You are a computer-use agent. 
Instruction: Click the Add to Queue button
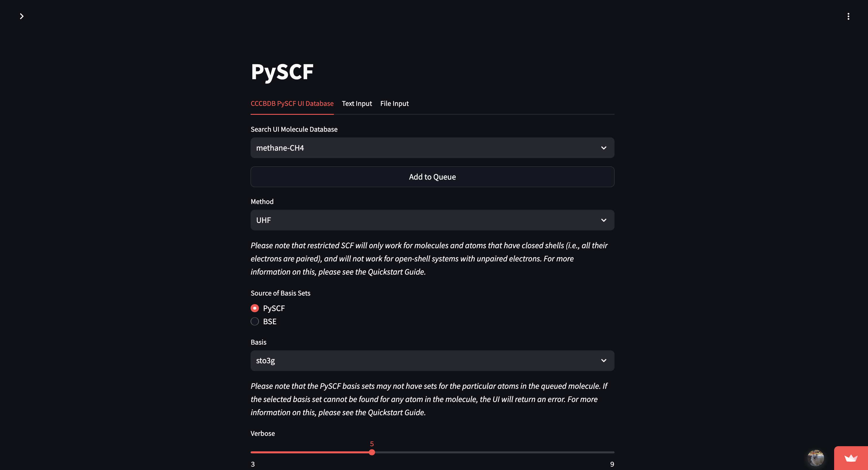pos(432,176)
